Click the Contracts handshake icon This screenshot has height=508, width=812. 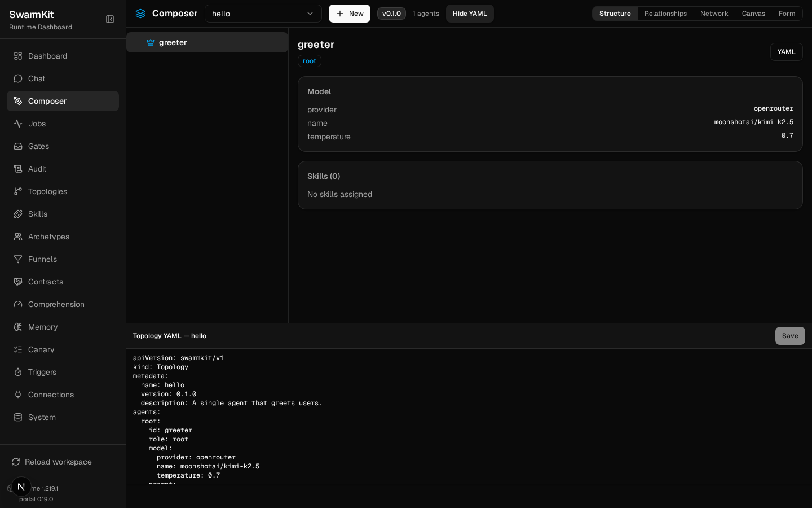click(x=18, y=282)
